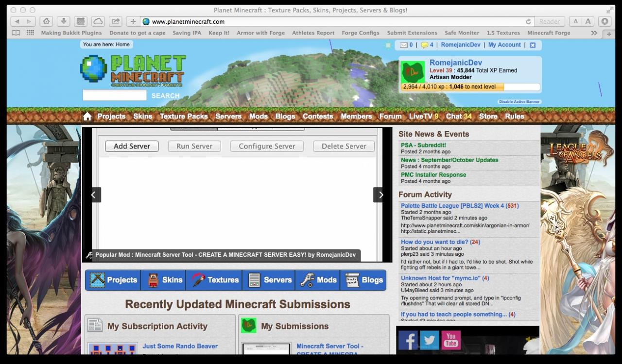Image resolution: width=622 pixels, height=364 pixels.
Task: Click the home icon in the Planet Minecraft navbar
Action: (x=87, y=116)
